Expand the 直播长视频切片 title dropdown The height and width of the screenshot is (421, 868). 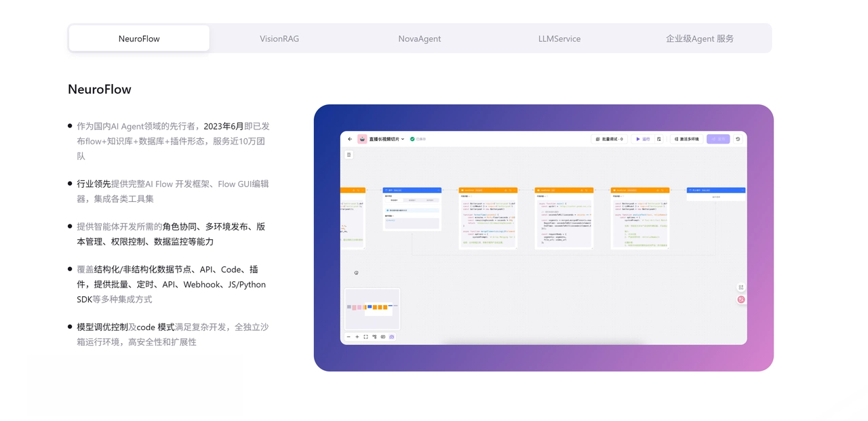(x=402, y=139)
